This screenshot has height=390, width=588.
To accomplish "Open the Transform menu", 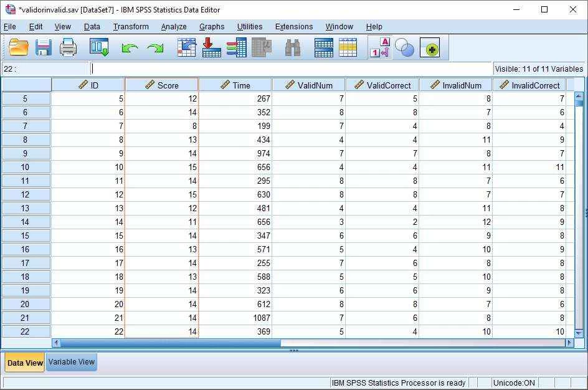I will pyautogui.click(x=131, y=27).
